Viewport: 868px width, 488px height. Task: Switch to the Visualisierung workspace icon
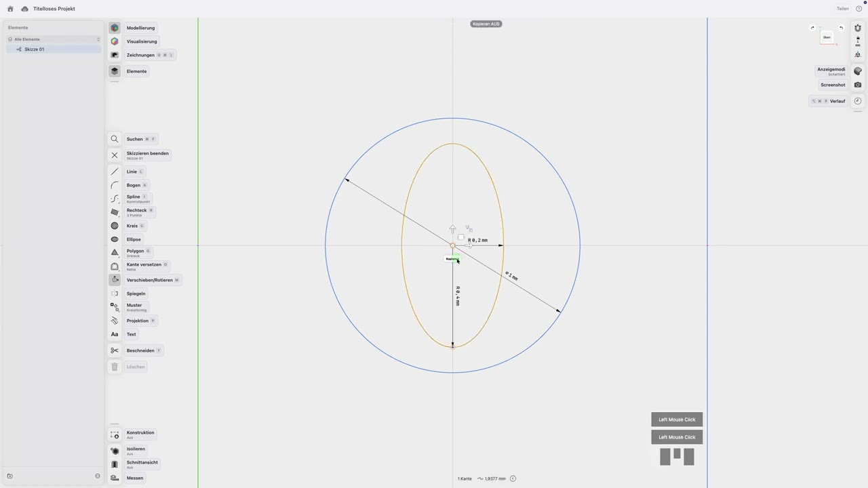[x=115, y=41]
